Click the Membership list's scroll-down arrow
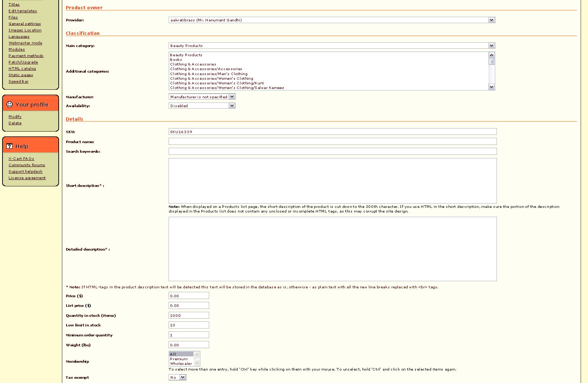 click(x=197, y=363)
